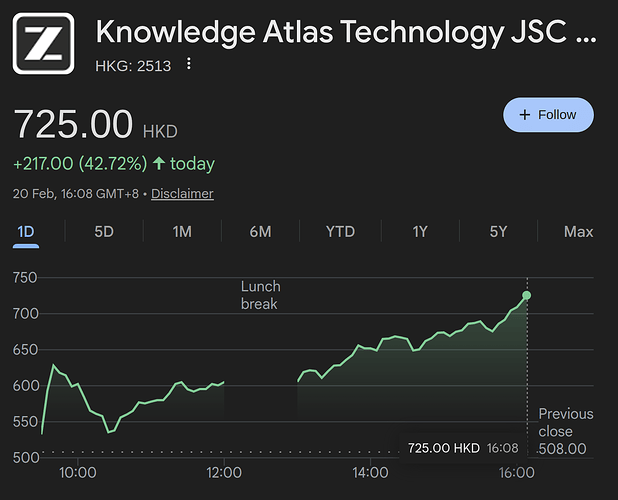Open the three-dot more options menu
Viewport: 618px width, 500px height.
189,65
